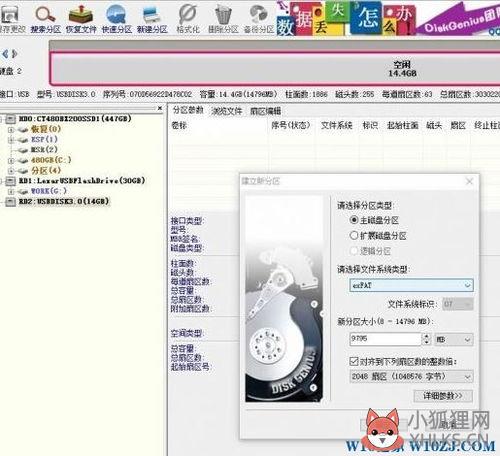Expand the 2048 扇区 alignment dropdown
Image resolution: width=500 pixels, height=456 pixels.
[411, 377]
